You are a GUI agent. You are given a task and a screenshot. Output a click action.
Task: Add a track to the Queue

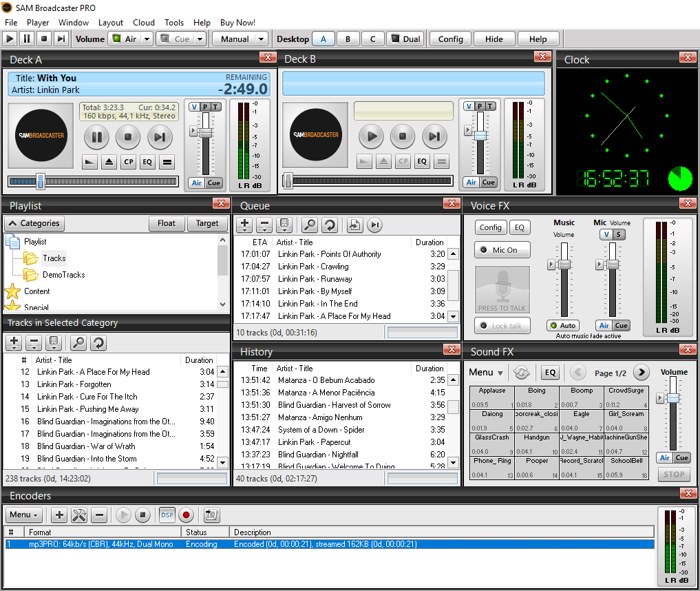click(x=244, y=225)
